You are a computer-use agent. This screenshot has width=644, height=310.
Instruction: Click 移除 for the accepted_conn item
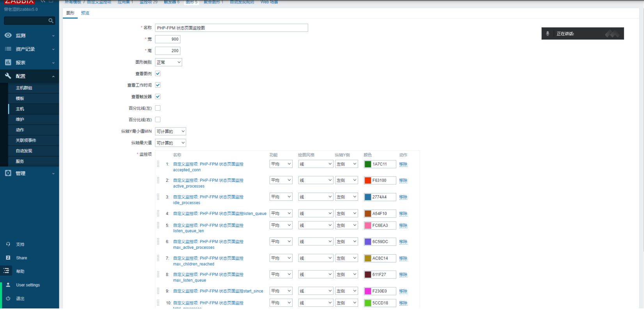(x=403, y=164)
